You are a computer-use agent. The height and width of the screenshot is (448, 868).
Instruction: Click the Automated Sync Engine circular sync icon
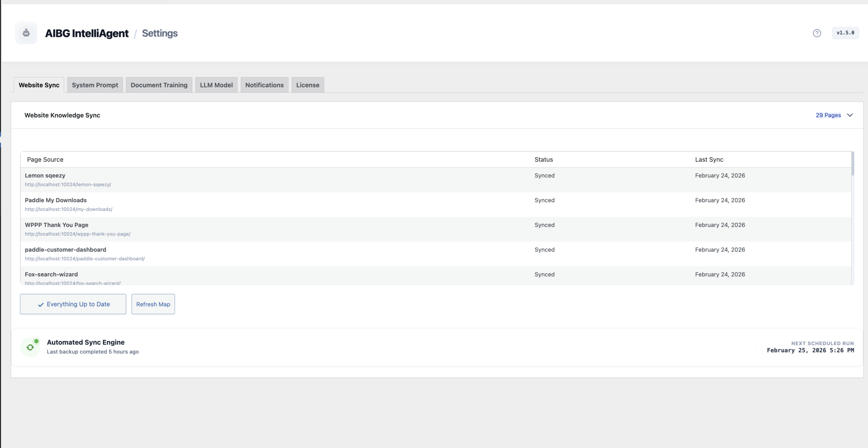30,347
